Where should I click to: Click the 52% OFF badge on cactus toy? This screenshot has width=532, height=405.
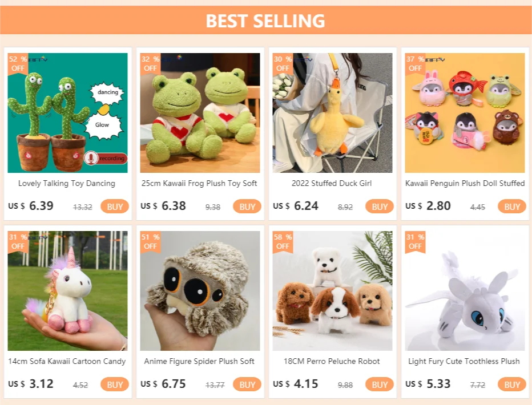coord(18,64)
